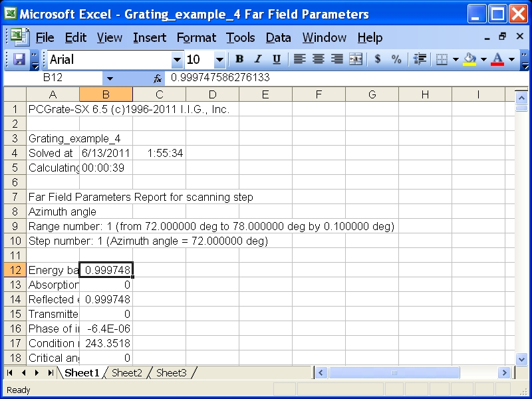Center-align the cell text
Image resolution: width=532 pixels, height=399 pixels.
(318, 59)
